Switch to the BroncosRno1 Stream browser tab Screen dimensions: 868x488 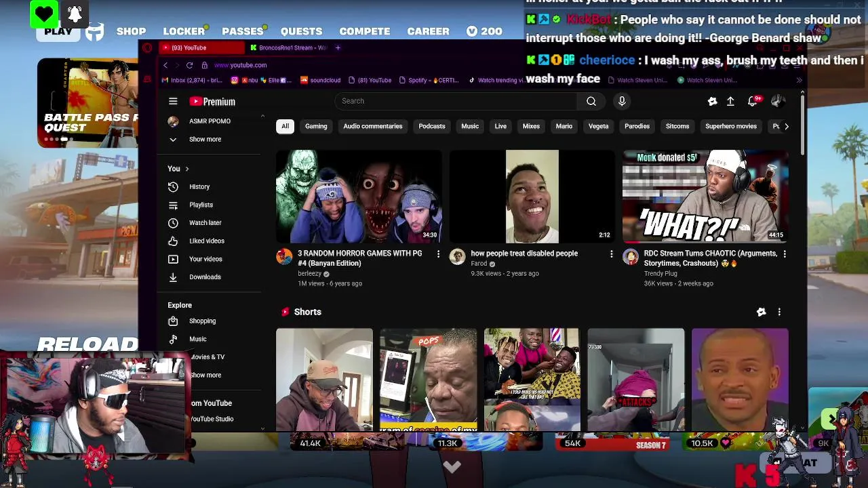288,47
